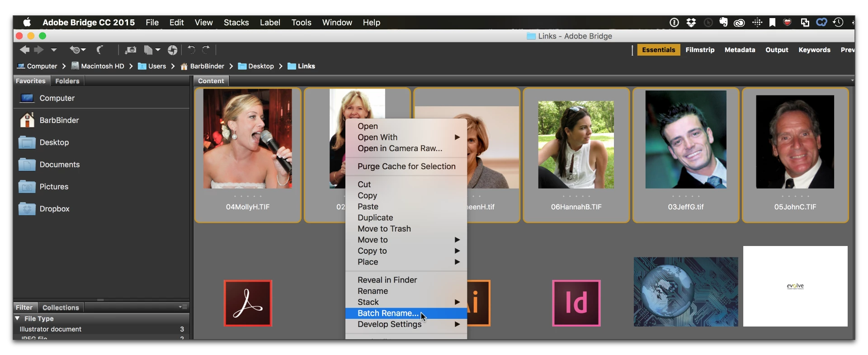Expand chevron after Desktop in path bar
The image size is (868, 355).
point(281,66)
